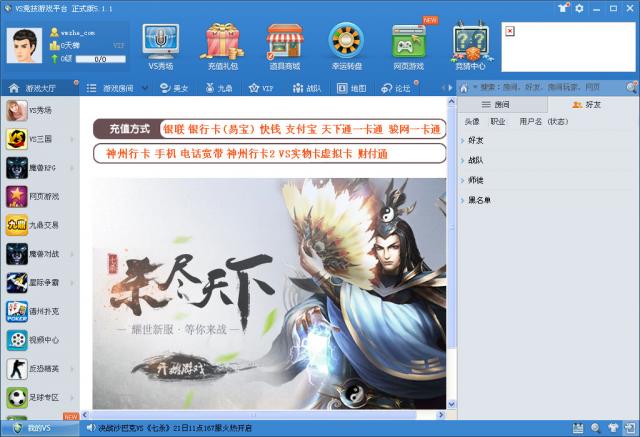Click the shirt icon in bottom status bar

(613, 428)
